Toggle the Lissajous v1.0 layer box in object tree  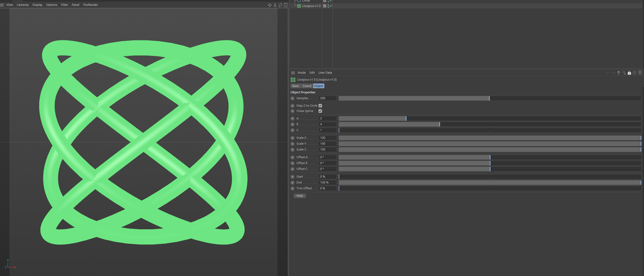(x=324, y=6)
